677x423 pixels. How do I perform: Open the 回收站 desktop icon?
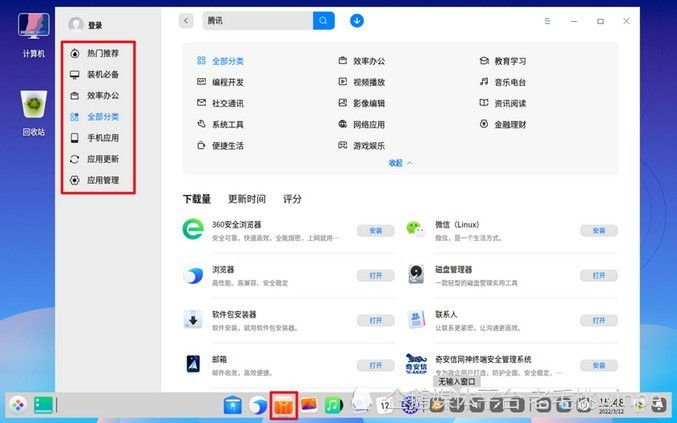[34, 114]
